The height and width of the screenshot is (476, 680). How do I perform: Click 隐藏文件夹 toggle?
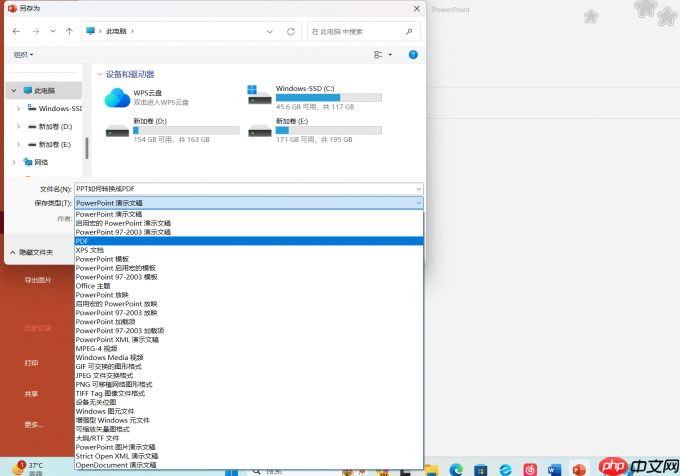[32, 252]
